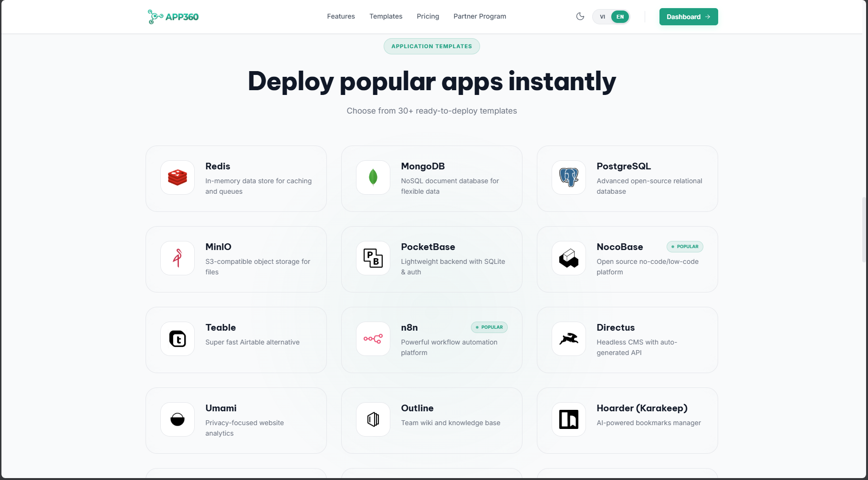Click text 'AI-powered bookmarks manager'
The width and height of the screenshot is (868, 480).
(649, 423)
